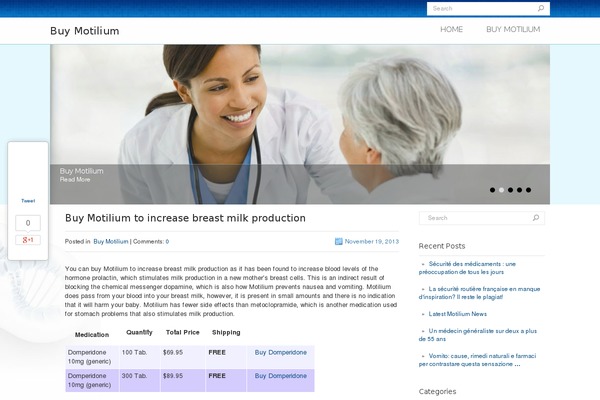Select the fifth slider dot

(528, 190)
